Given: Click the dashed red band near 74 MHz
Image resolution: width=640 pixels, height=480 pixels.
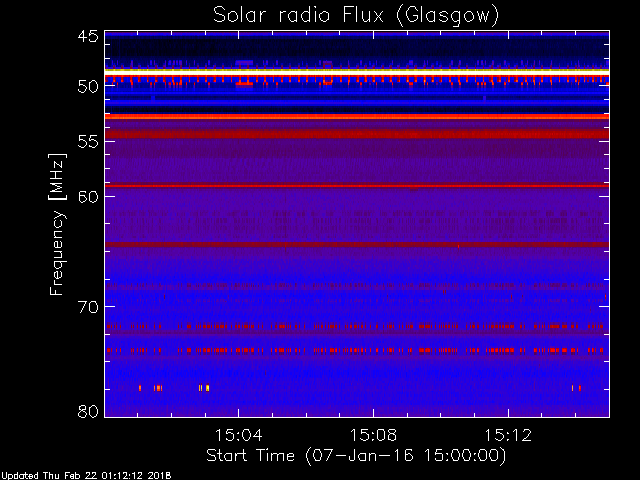Looking at the screenshot, I should 356,350.
